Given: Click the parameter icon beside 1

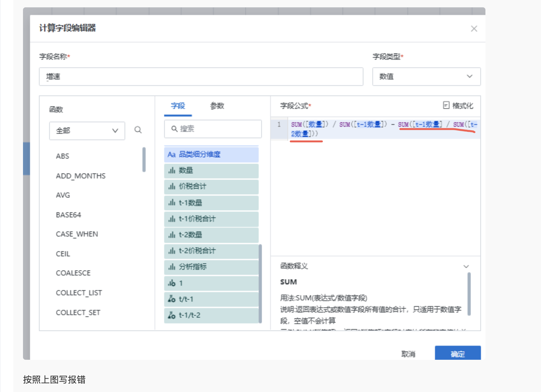Looking at the screenshot, I should 171,283.
